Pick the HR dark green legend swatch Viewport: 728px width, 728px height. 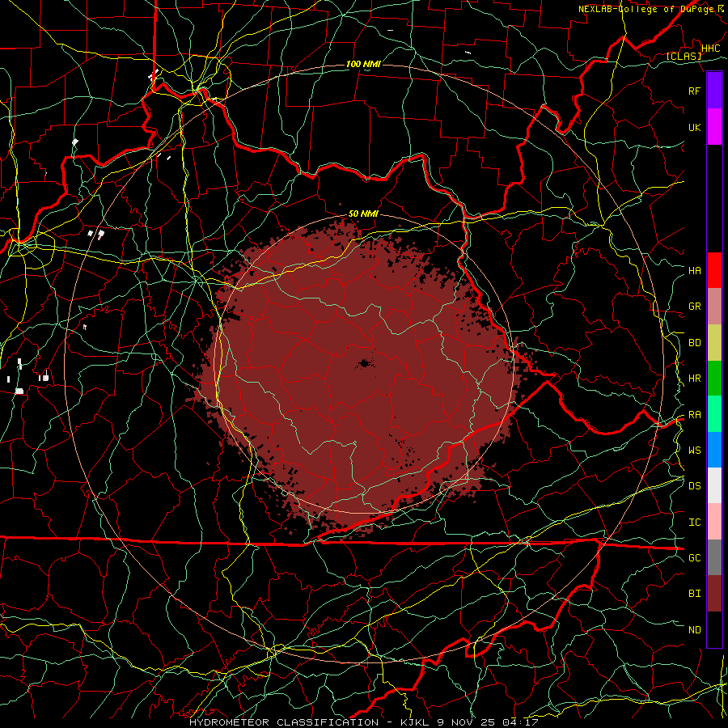[714, 379]
